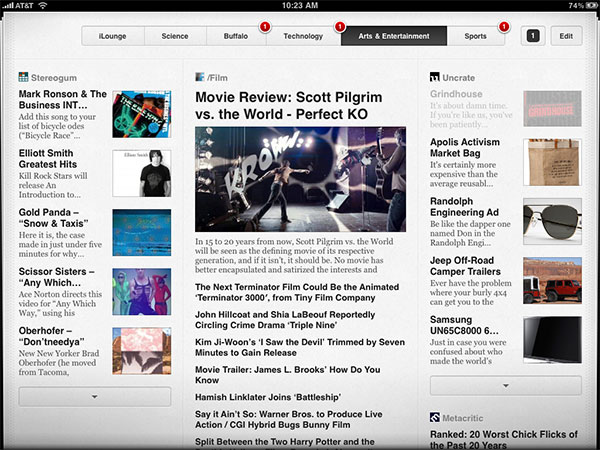Open Kim Ji-Woon's 'I Saw the Devil' story
600x450 pixels.
300,347
